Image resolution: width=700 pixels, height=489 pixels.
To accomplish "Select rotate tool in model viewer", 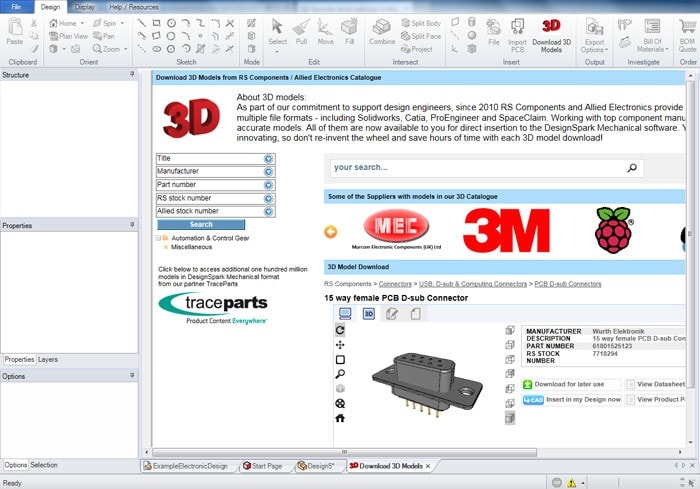I will [x=340, y=330].
